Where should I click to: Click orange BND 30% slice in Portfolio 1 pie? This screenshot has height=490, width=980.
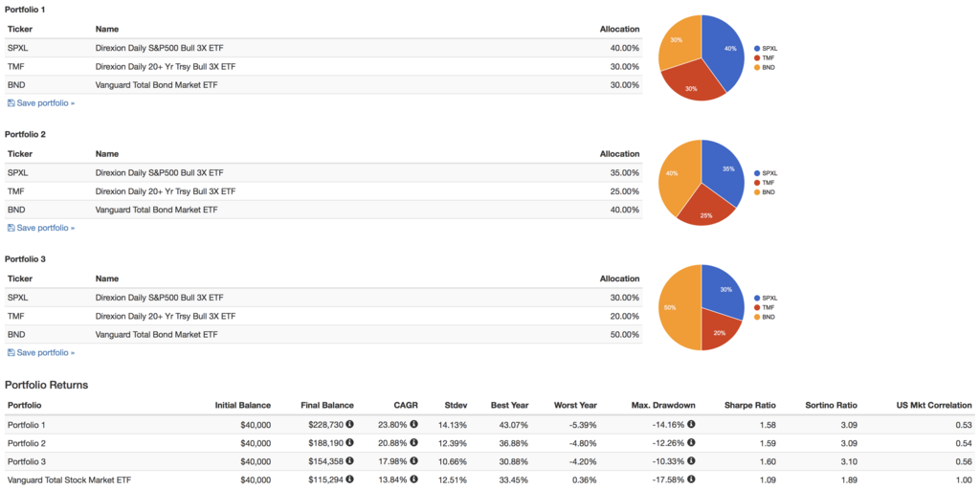[x=680, y=42]
